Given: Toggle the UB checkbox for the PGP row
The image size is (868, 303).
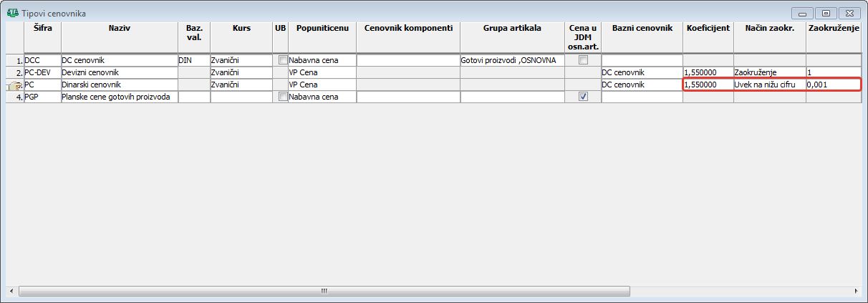Looking at the screenshot, I should coord(283,97).
